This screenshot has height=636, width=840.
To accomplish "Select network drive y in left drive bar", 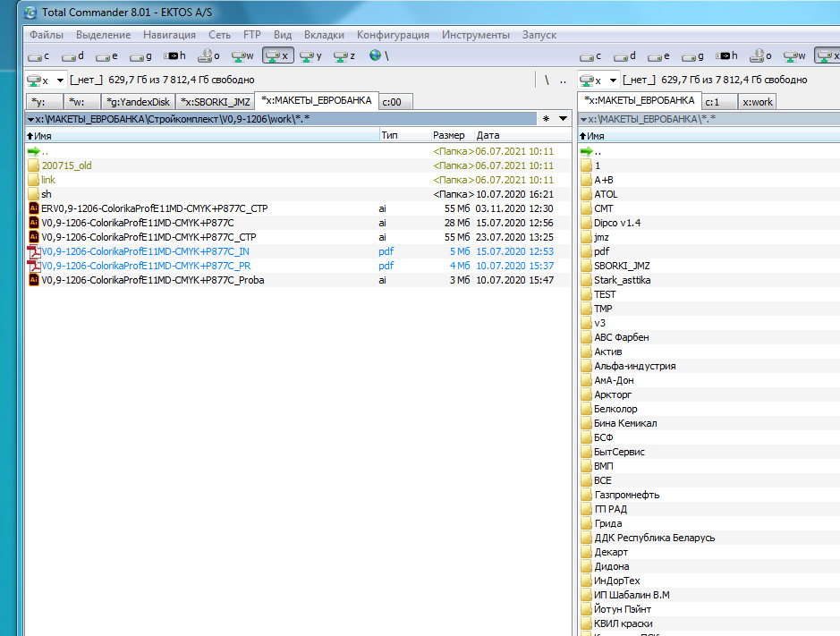I will (x=311, y=55).
